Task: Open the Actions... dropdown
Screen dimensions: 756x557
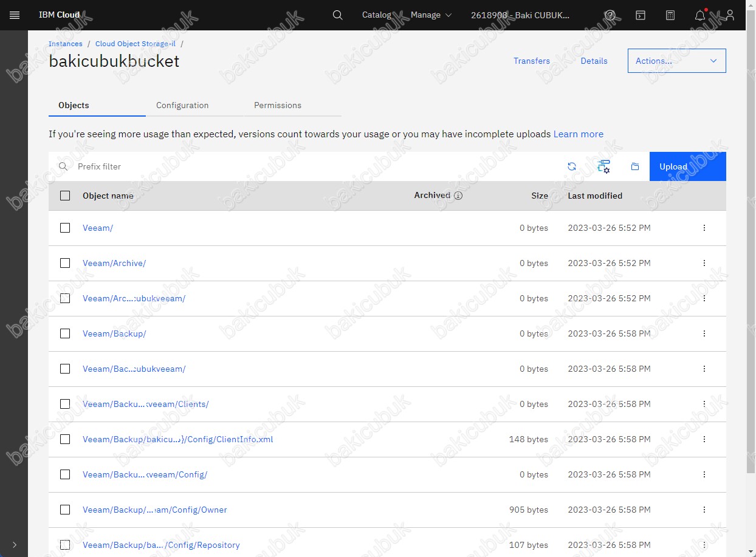Action: point(676,61)
